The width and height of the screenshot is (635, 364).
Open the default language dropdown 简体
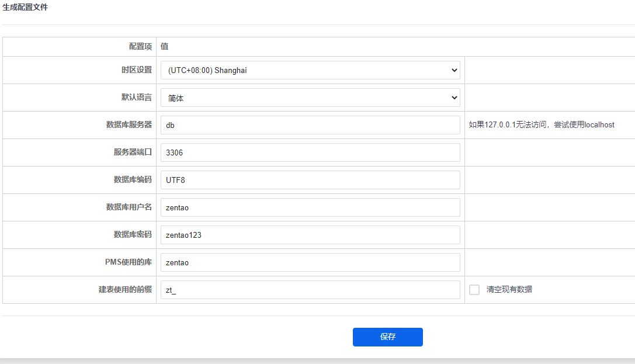tap(310, 98)
